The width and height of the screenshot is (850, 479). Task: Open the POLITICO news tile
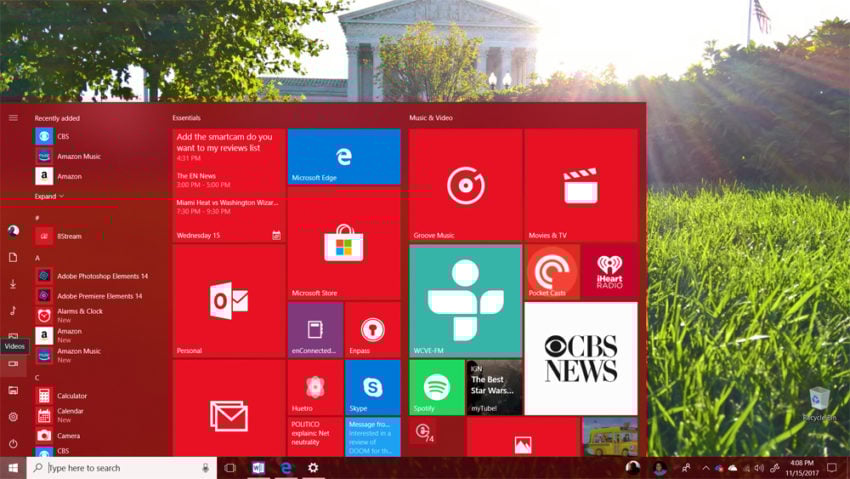[315, 437]
